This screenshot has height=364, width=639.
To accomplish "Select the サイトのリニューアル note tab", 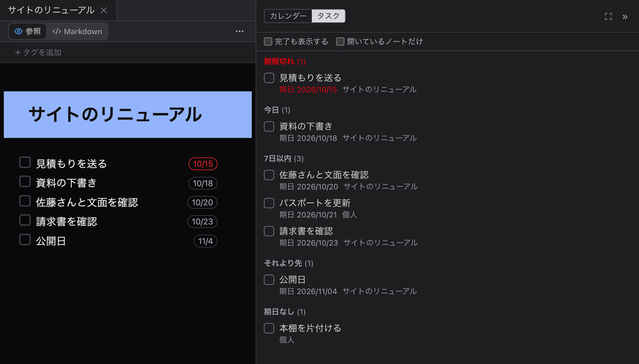I will click(51, 10).
